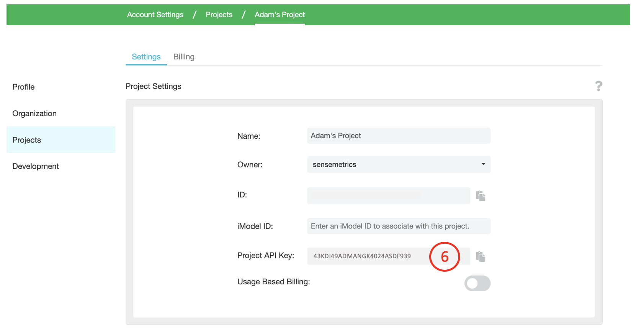Navigate to Projects in the top breadcrumb
This screenshot has height=328, width=644.
click(219, 15)
